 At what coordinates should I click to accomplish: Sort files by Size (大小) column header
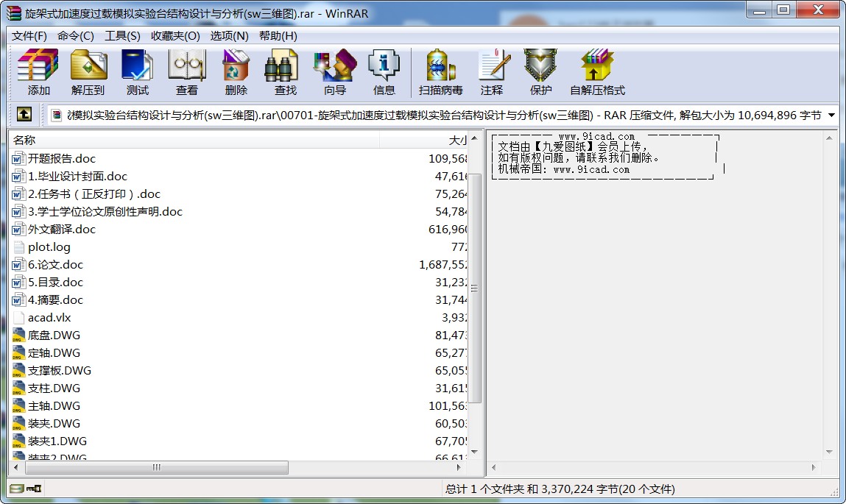point(423,140)
